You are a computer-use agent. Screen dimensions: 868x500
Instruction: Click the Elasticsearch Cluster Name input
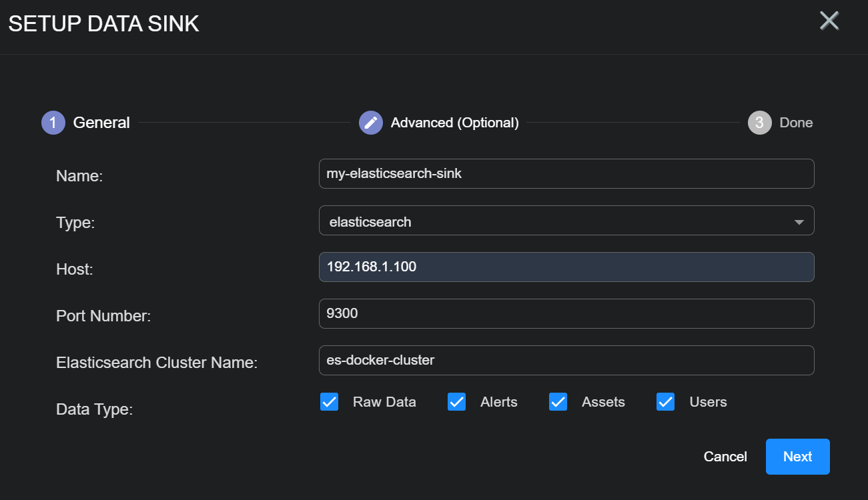click(x=566, y=361)
